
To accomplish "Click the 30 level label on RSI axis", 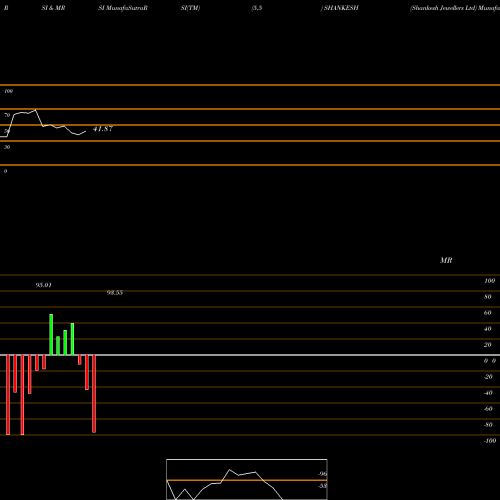I will coord(7,147).
